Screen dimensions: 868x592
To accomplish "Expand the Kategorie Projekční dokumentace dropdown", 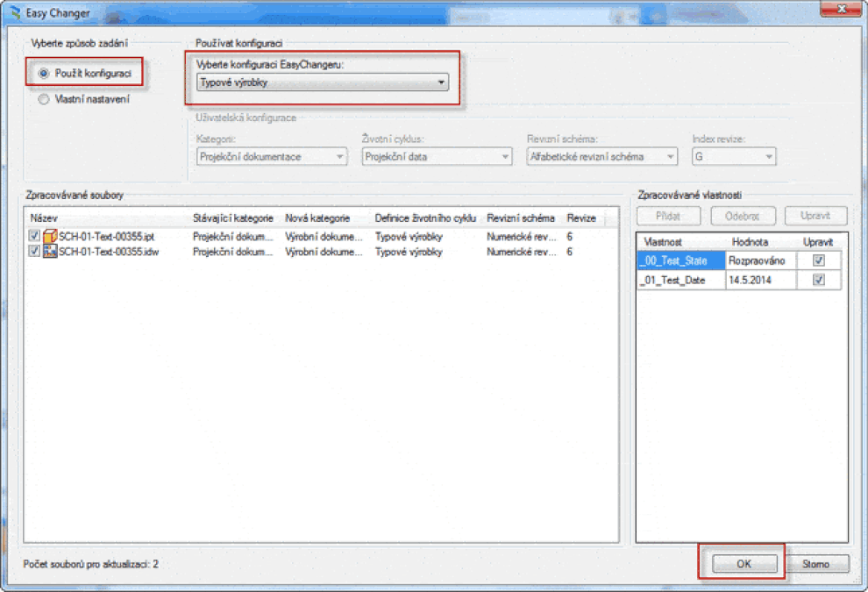I will (272, 157).
